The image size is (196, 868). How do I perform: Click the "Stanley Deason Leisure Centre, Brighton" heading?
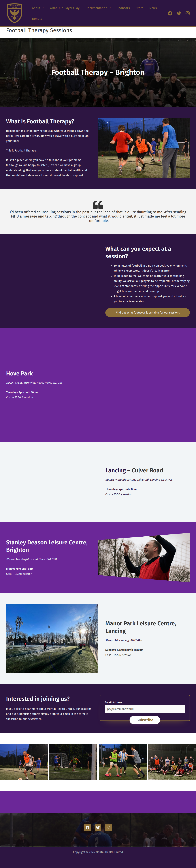click(x=47, y=546)
